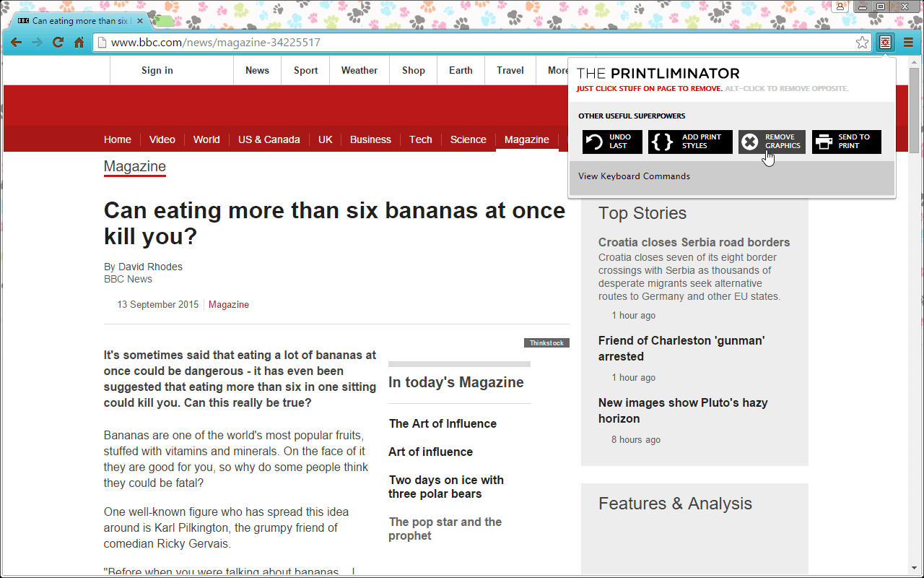The width and height of the screenshot is (924, 578).
Task: Select World in the red nav bar
Action: 206,139
